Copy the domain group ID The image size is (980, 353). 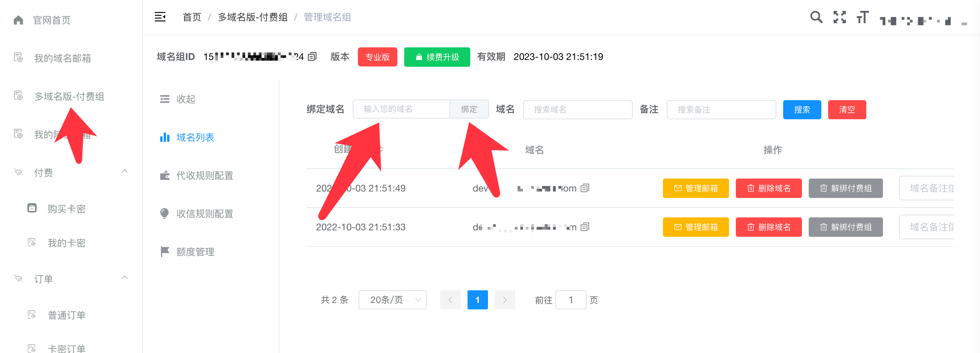coord(312,57)
